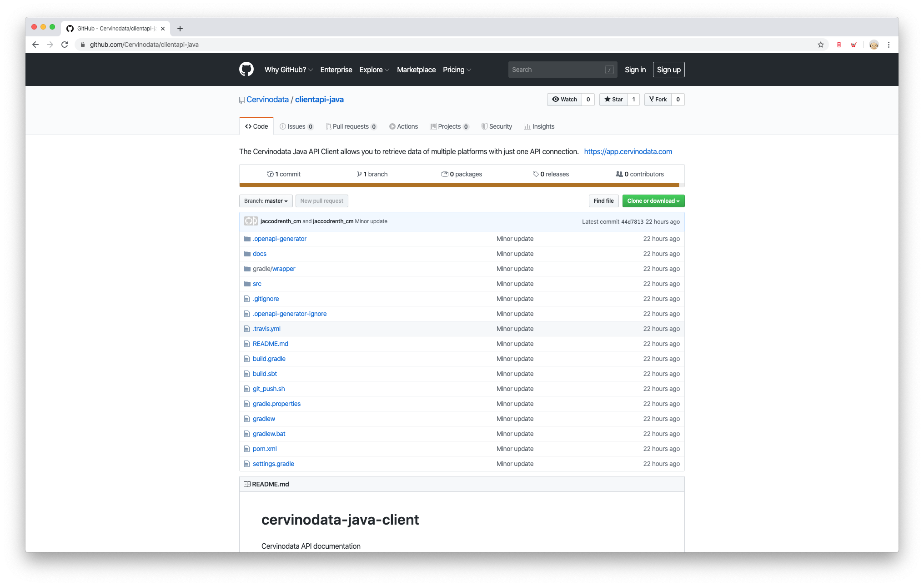Open the build.gradle file
The width and height of the screenshot is (924, 586).
point(269,359)
